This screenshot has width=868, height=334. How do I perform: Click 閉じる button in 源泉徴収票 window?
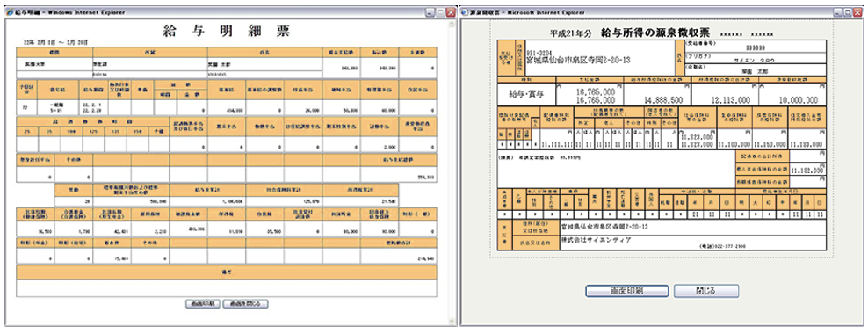(x=706, y=291)
